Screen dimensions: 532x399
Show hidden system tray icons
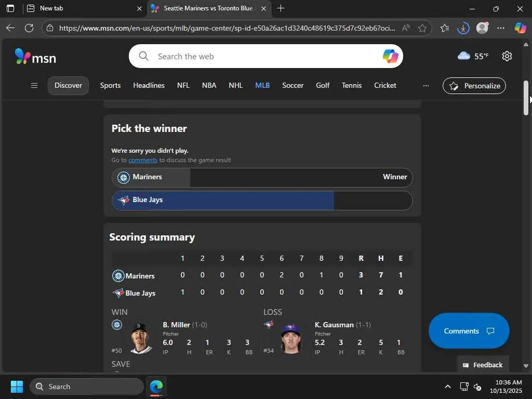448,387
